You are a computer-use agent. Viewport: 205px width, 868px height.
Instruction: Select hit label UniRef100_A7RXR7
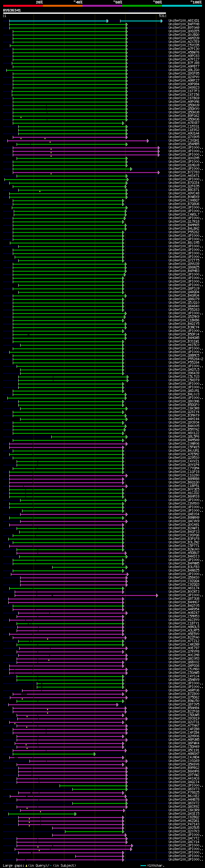pos(184,123)
